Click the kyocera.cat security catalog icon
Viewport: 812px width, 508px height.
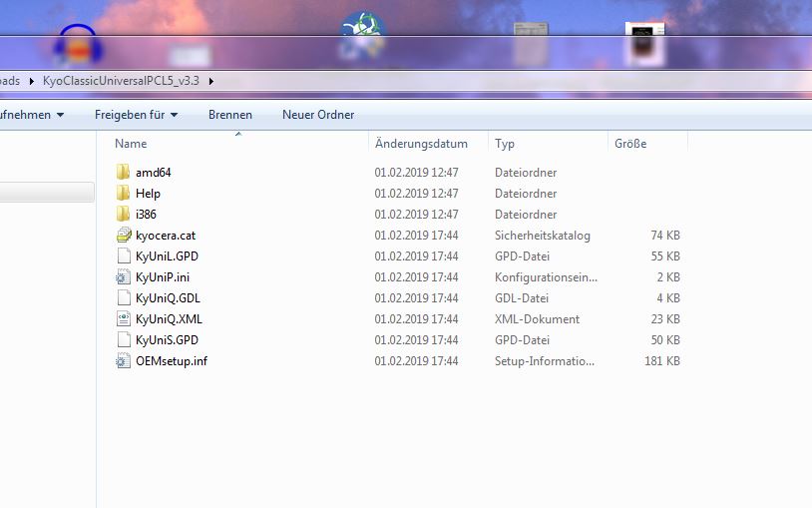point(124,236)
